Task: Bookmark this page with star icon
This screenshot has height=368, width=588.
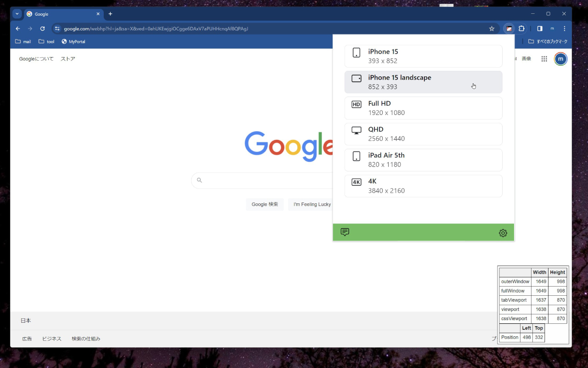Action: (x=492, y=29)
